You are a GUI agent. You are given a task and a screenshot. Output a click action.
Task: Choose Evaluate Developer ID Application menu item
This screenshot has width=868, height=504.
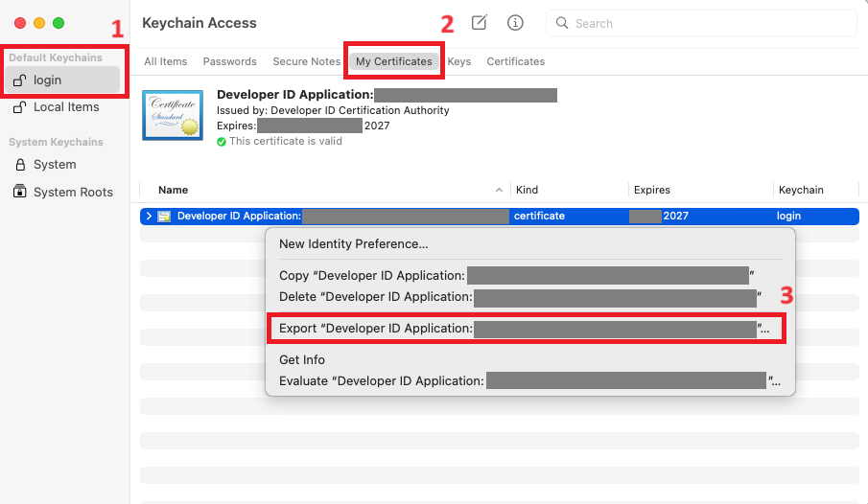pos(529,381)
